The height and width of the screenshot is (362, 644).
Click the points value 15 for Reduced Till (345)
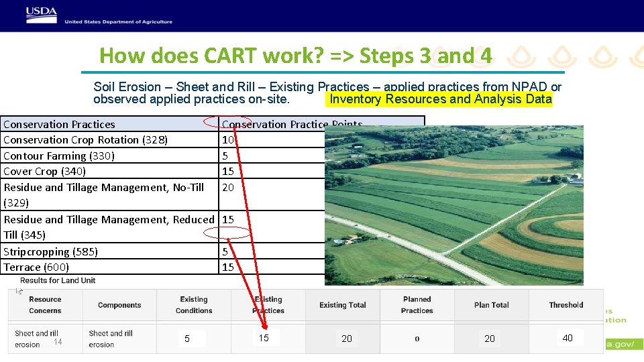point(228,220)
